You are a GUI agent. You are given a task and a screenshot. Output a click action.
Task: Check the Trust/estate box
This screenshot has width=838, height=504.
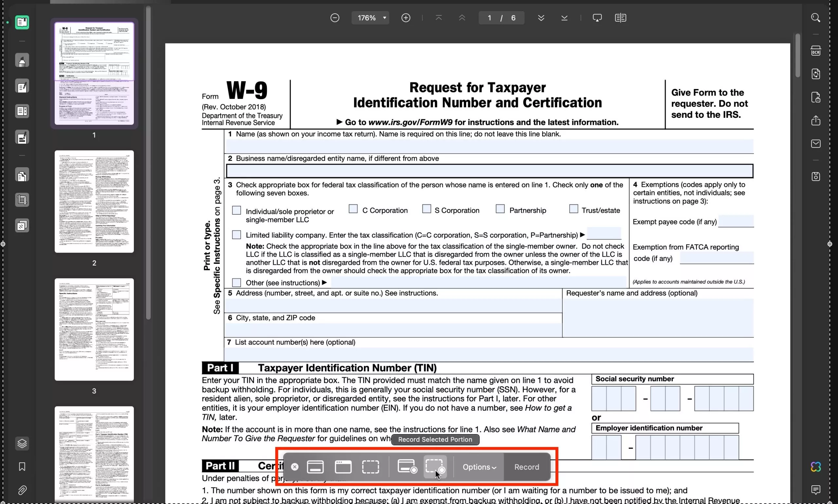pos(574,208)
